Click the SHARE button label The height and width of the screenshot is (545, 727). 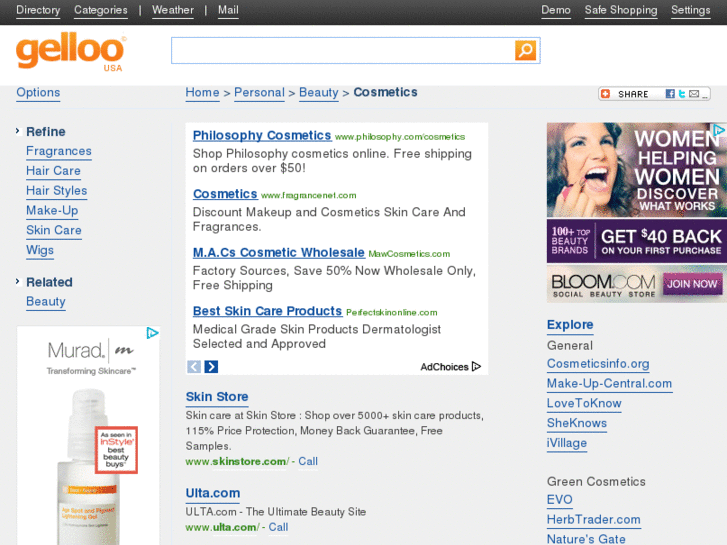(x=633, y=94)
